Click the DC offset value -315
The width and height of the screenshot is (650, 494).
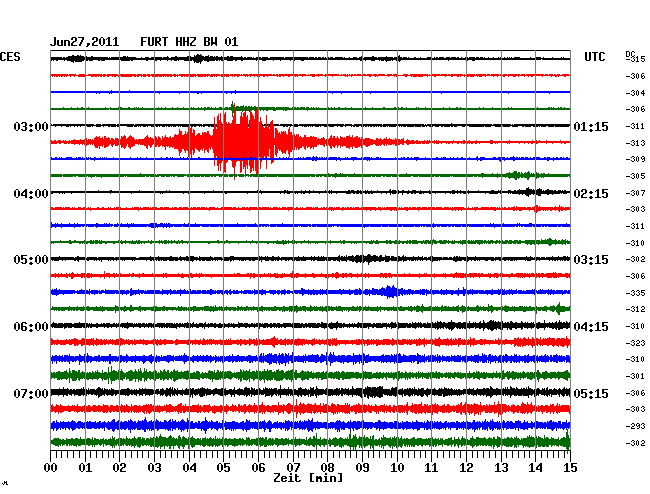(x=636, y=59)
